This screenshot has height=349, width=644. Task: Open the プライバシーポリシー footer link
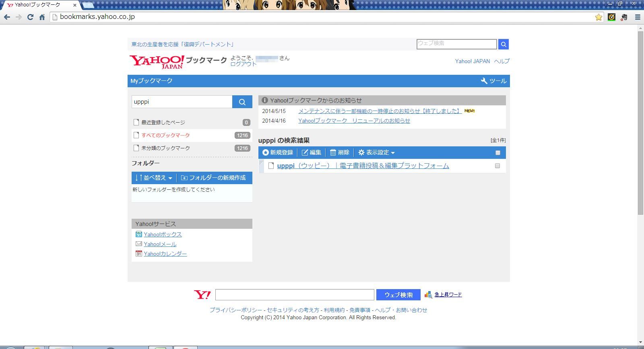[x=235, y=310]
